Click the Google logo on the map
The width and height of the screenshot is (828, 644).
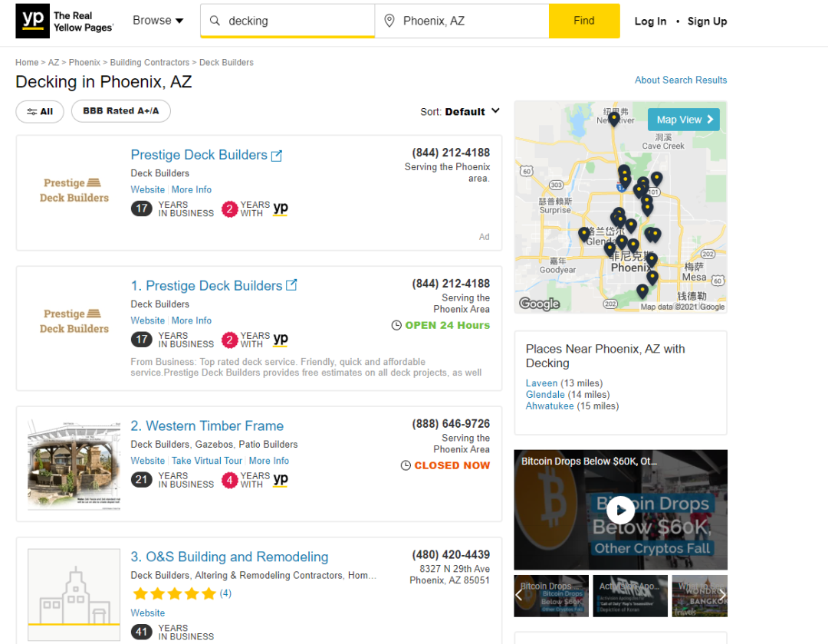point(539,304)
